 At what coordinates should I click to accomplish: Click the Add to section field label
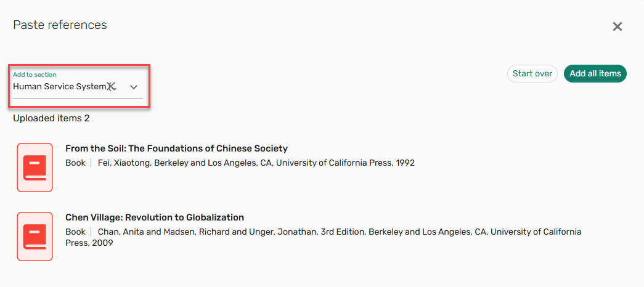[35, 75]
